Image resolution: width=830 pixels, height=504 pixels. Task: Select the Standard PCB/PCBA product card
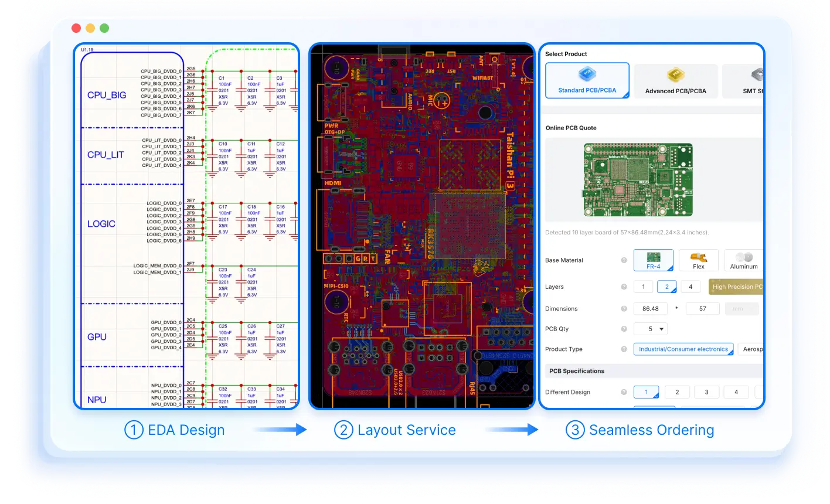coord(587,80)
